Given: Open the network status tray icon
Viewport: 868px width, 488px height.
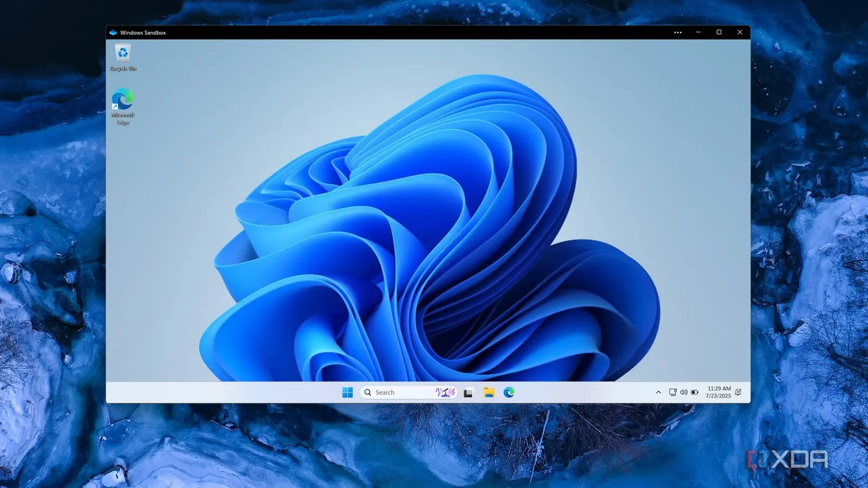Looking at the screenshot, I should coord(673,393).
